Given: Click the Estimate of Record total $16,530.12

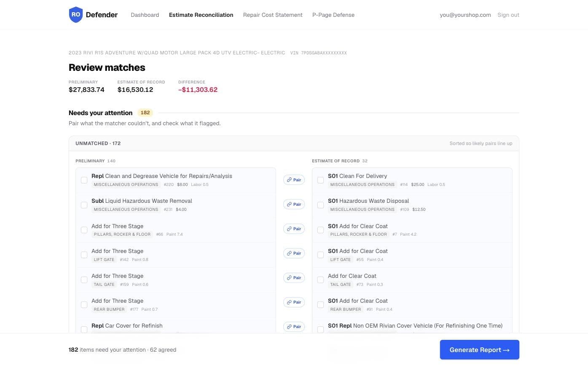Looking at the screenshot, I should tap(135, 89).
